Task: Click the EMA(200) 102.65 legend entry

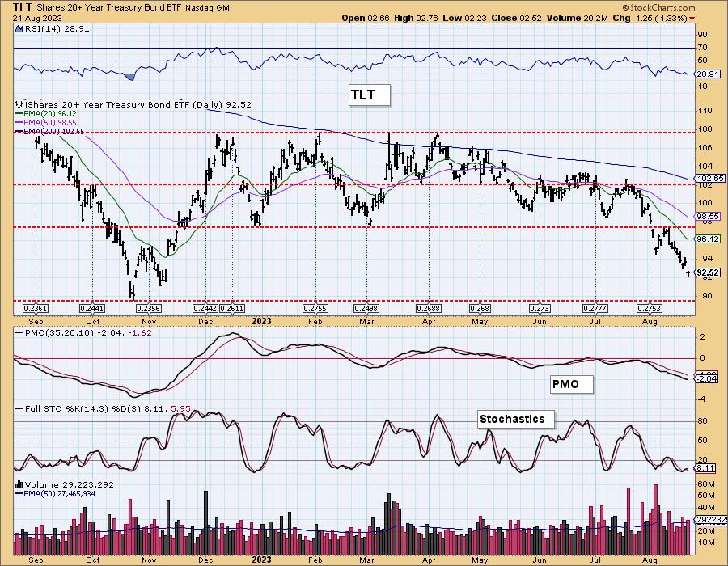Action: point(50,131)
